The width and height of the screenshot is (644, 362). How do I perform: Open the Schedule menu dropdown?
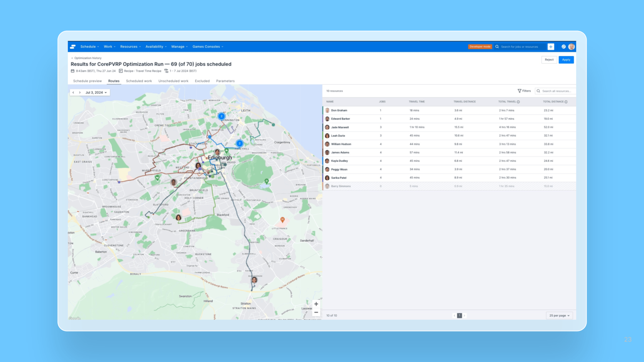coord(90,47)
